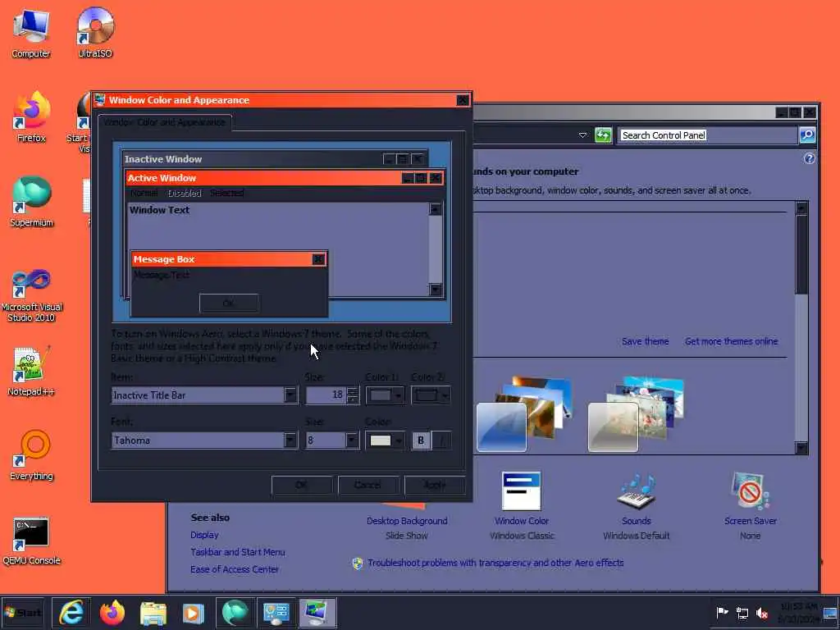The height and width of the screenshot is (630, 840).
Task: Increase item Size with spinner up arrow
Action: pos(352,391)
